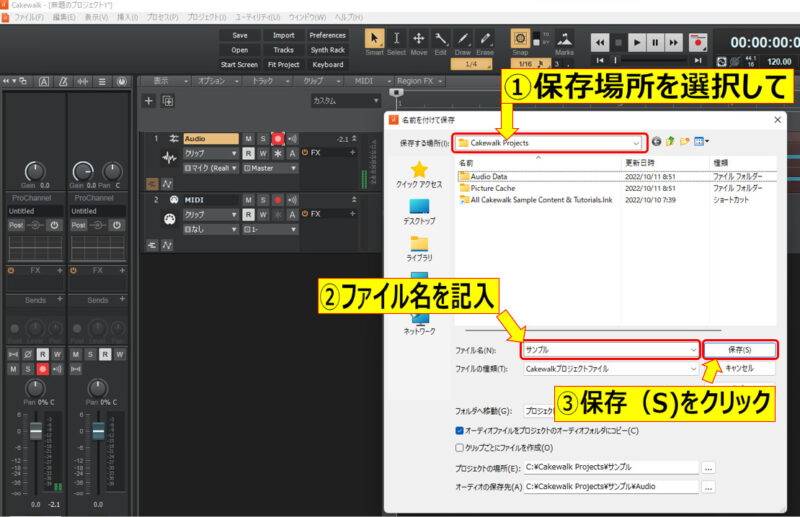The image size is (800, 517).
Task: Select the Draw tool
Action: pos(463,39)
